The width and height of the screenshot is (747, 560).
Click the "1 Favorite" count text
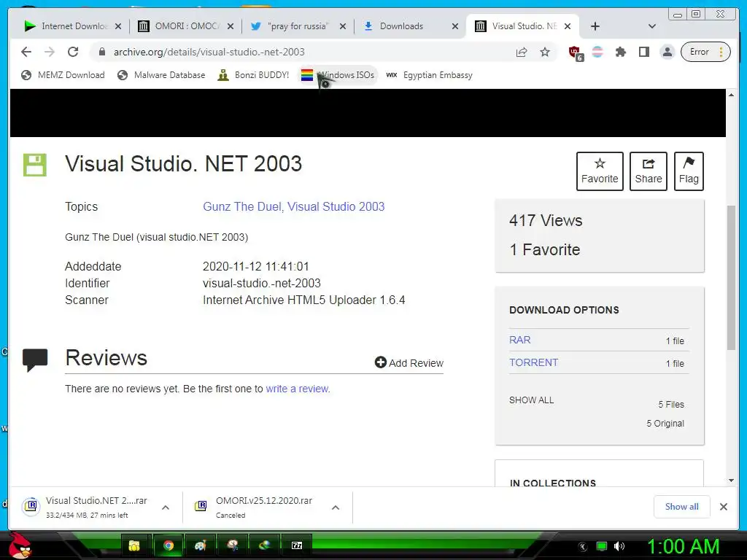545,249
